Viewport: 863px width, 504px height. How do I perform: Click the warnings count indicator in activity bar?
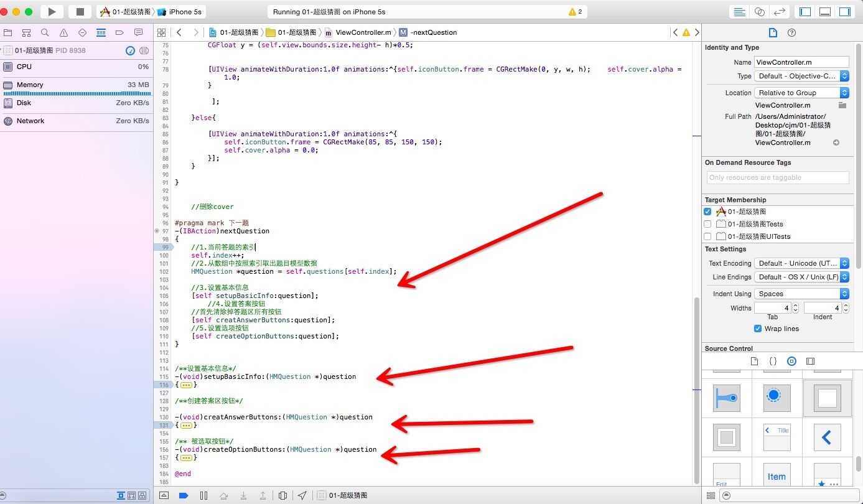tap(576, 12)
